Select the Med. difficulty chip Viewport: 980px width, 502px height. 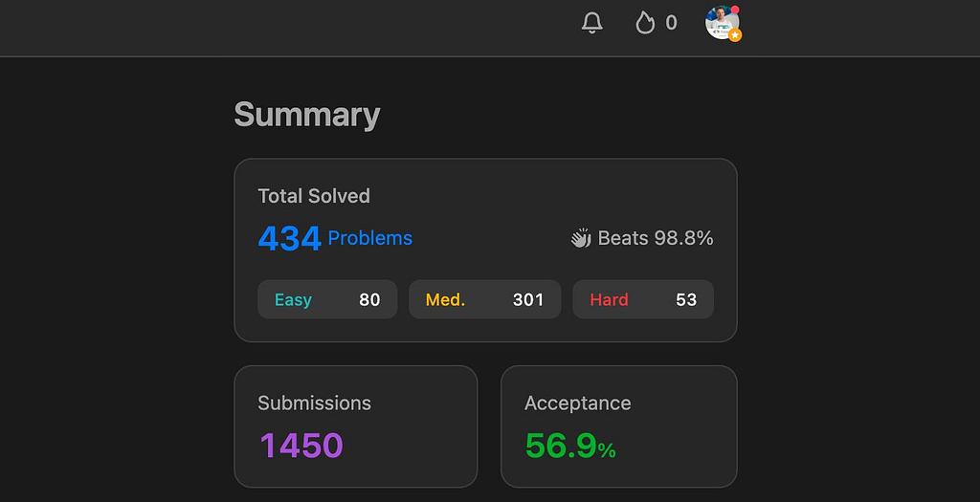click(x=484, y=299)
